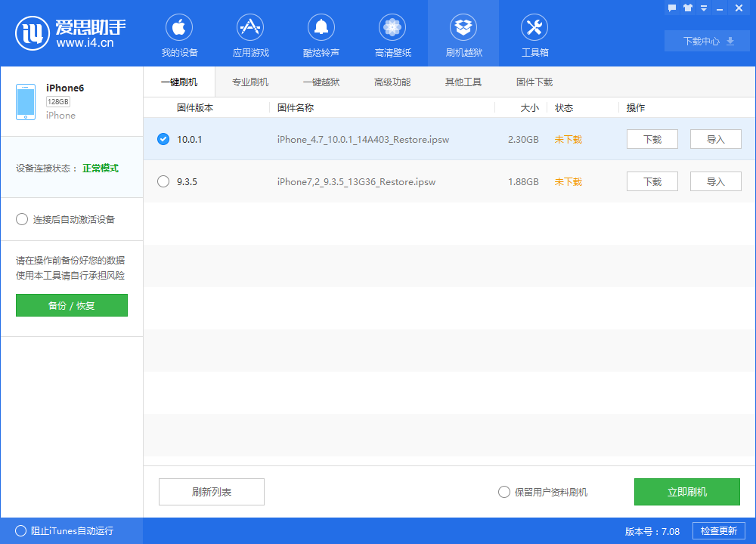Open the 下载中心 download center dropdown
756x544 pixels.
point(706,41)
